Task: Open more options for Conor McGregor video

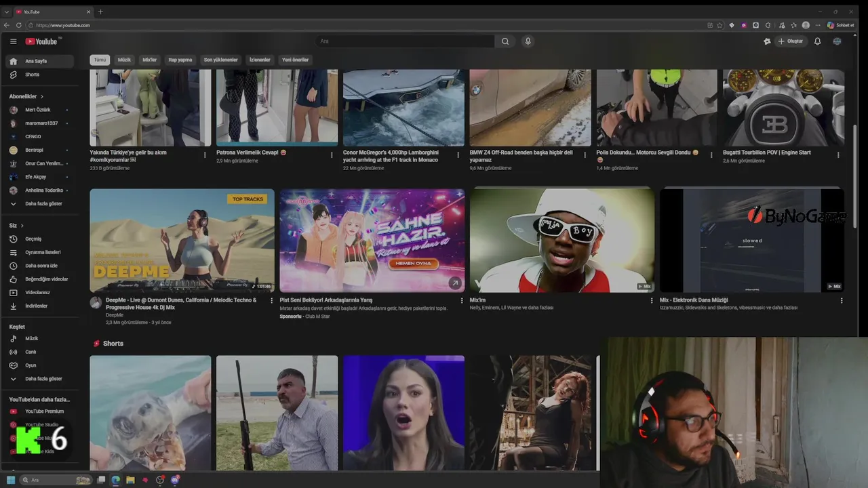Action: 458,155
